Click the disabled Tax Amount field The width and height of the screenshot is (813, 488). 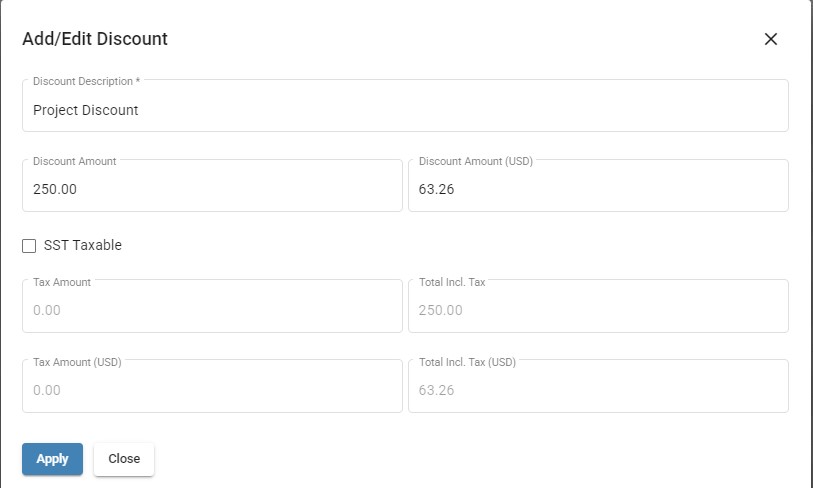point(212,306)
